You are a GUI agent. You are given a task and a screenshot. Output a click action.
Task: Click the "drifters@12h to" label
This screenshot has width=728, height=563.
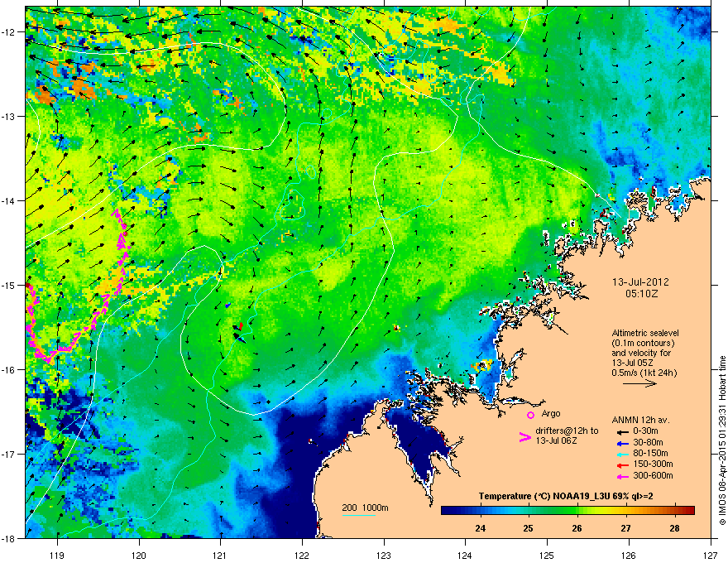point(567,431)
